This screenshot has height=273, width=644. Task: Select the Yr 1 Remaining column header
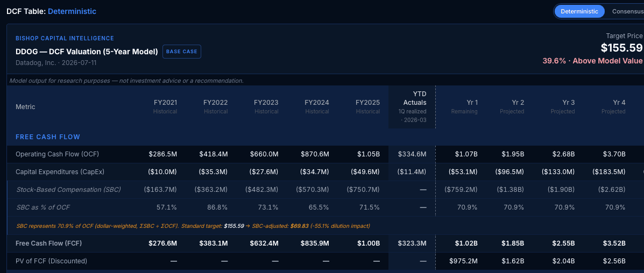(464, 107)
